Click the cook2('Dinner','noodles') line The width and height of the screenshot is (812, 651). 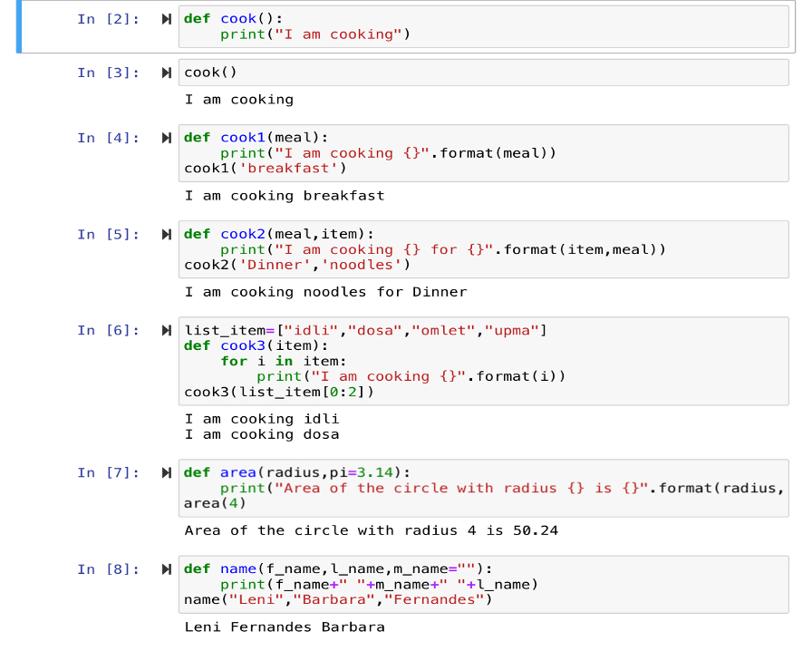(297, 265)
